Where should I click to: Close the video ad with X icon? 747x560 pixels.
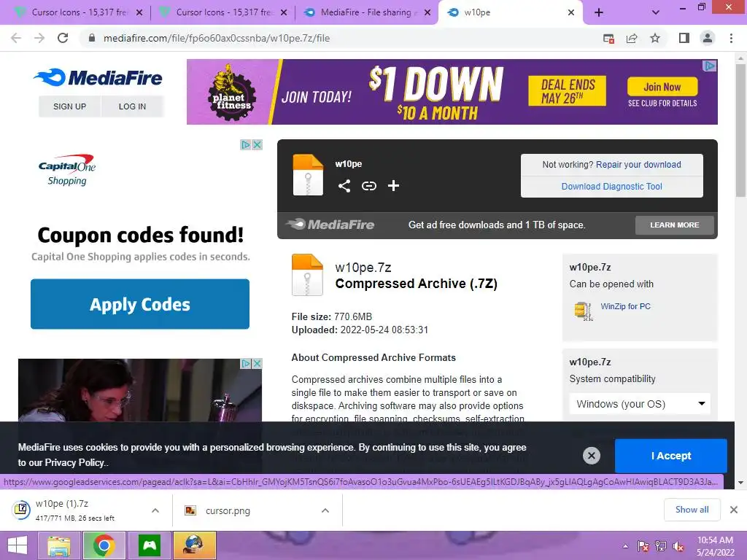[x=257, y=363]
